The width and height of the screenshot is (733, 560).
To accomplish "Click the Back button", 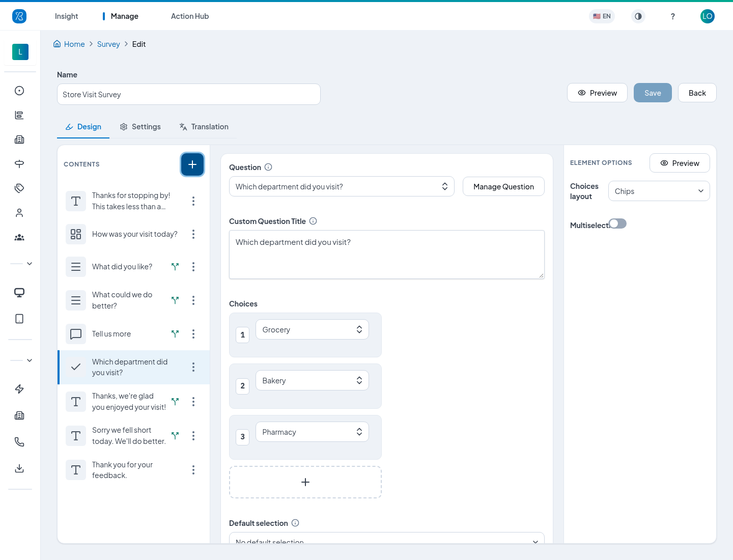I will click(697, 93).
